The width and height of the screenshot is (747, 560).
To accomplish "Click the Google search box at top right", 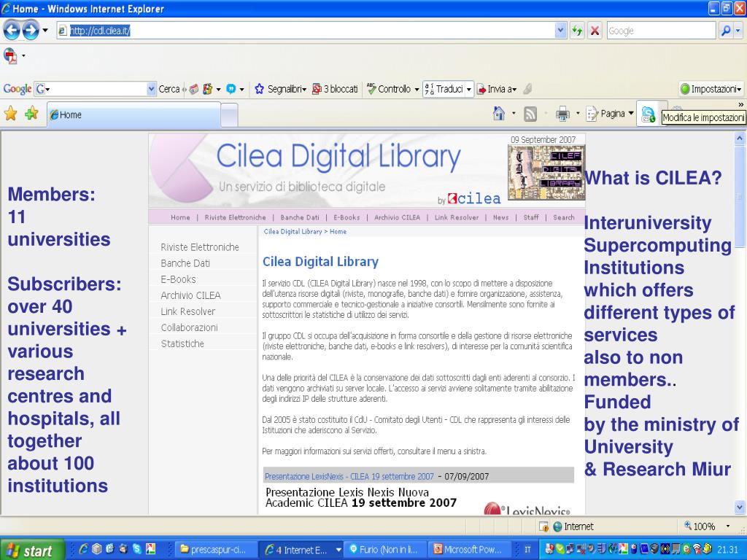I will [661, 31].
